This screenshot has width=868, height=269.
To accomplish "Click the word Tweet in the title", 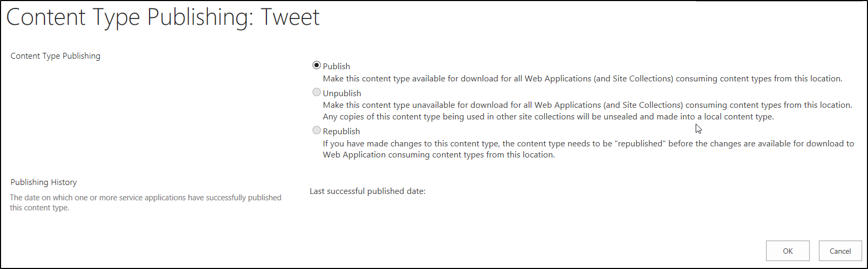I will click(x=290, y=17).
